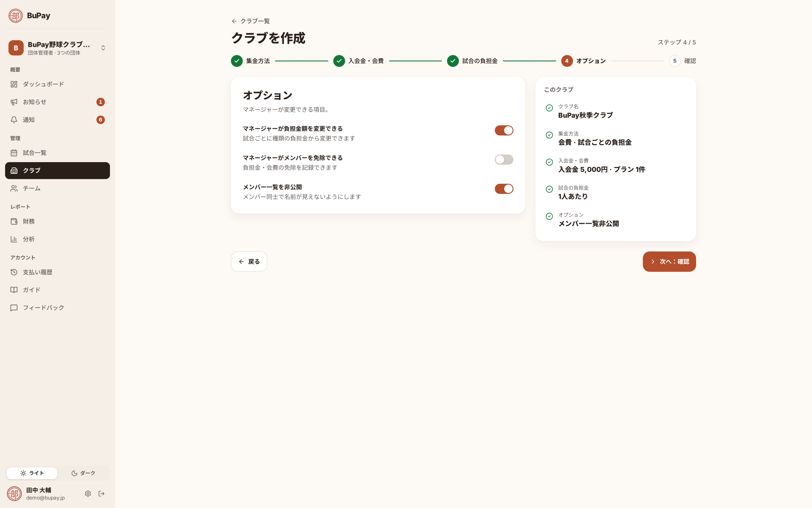Disable マネージャーが負担金額を変更できる toggle
Viewport: 812px width, 508px height.
tap(504, 130)
